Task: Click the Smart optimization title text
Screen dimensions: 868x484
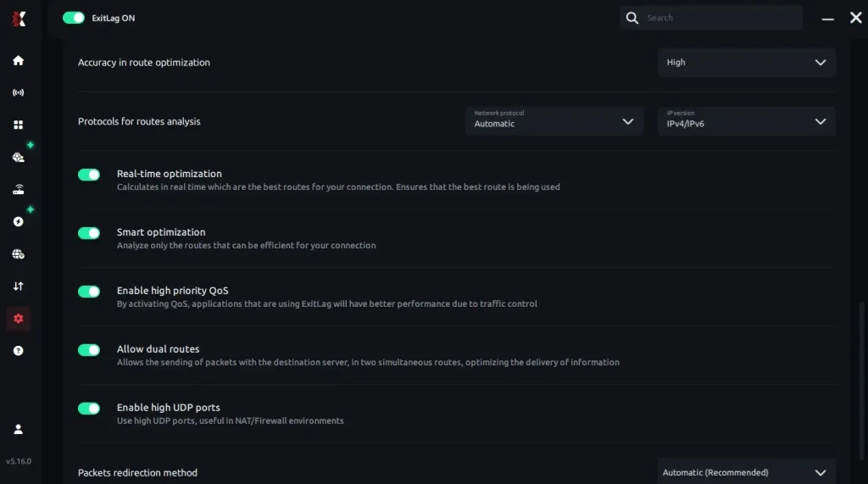Action: pos(160,232)
